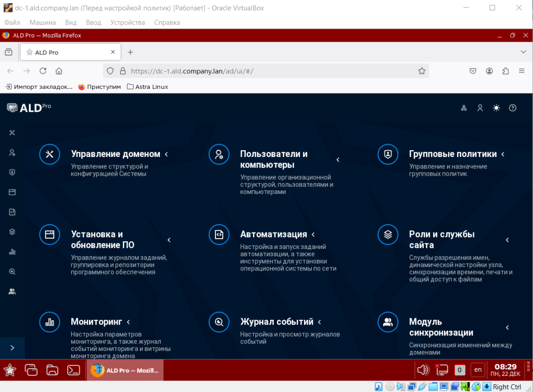
Task: Click the Автоматизация circle icon on tile
Action: (x=219, y=234)
